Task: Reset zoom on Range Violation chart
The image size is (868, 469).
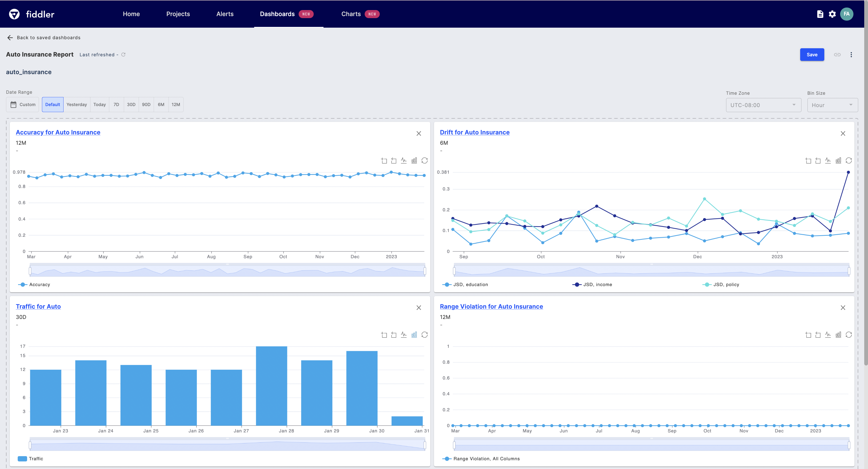Action: click(818, 335)
